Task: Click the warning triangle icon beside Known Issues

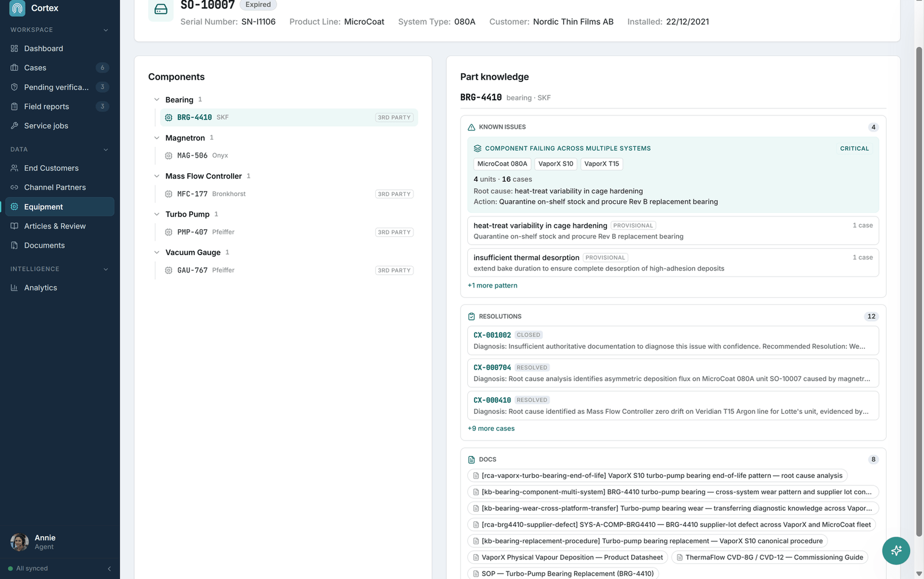Action: [471, 127]
